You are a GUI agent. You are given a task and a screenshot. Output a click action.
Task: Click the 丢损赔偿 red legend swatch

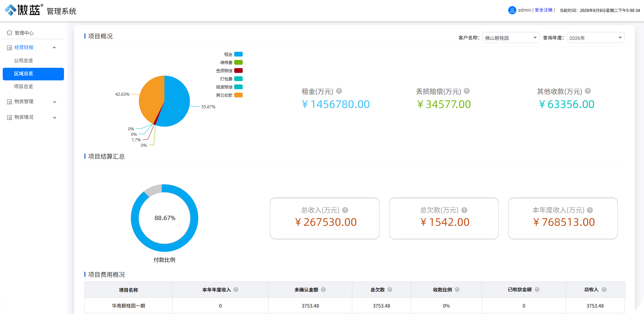point(239,70)
